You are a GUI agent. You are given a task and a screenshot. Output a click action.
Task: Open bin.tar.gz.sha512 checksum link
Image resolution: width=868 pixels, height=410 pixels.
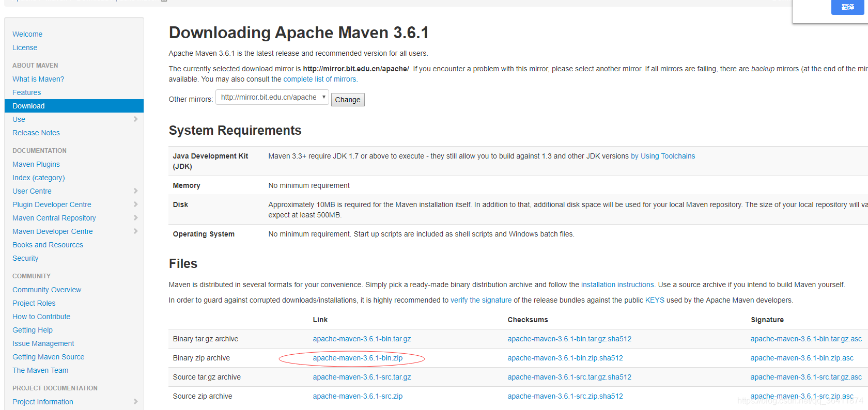tap(569, 339)
